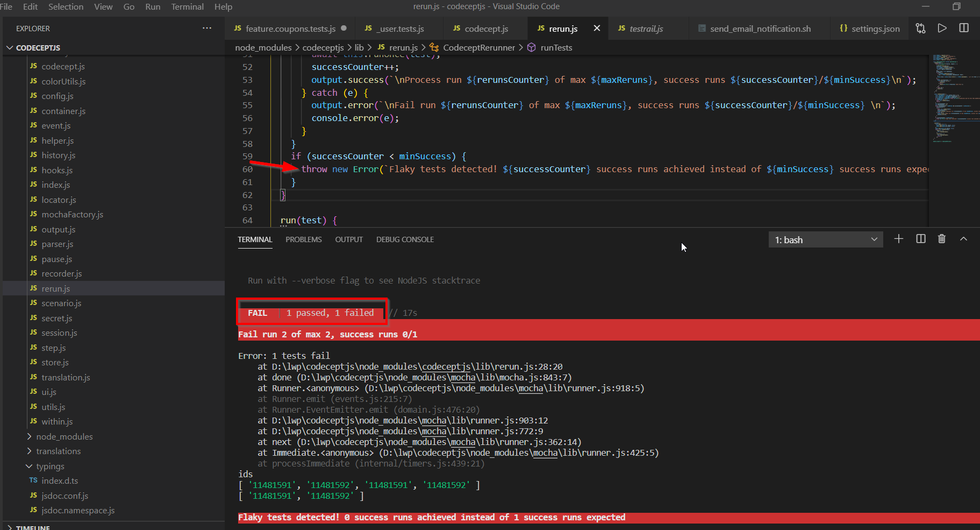Click the rerun.js:28:20 stack trace link
The image size is (980, 530).
click(x=417, y=366)
